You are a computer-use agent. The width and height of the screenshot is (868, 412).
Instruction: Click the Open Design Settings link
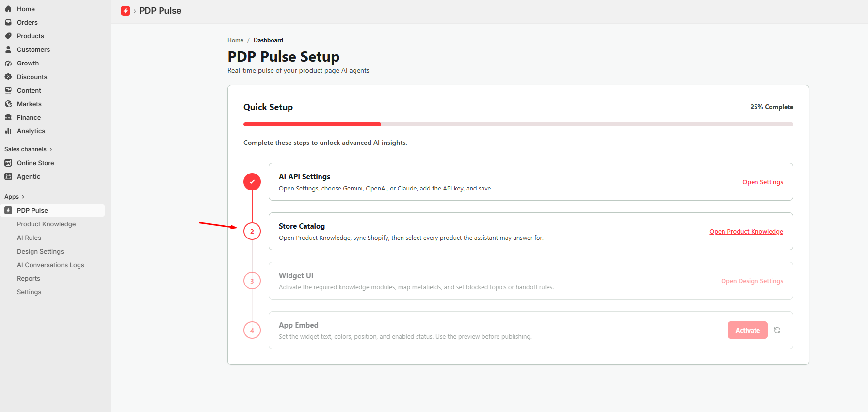(x=752, y=281)
